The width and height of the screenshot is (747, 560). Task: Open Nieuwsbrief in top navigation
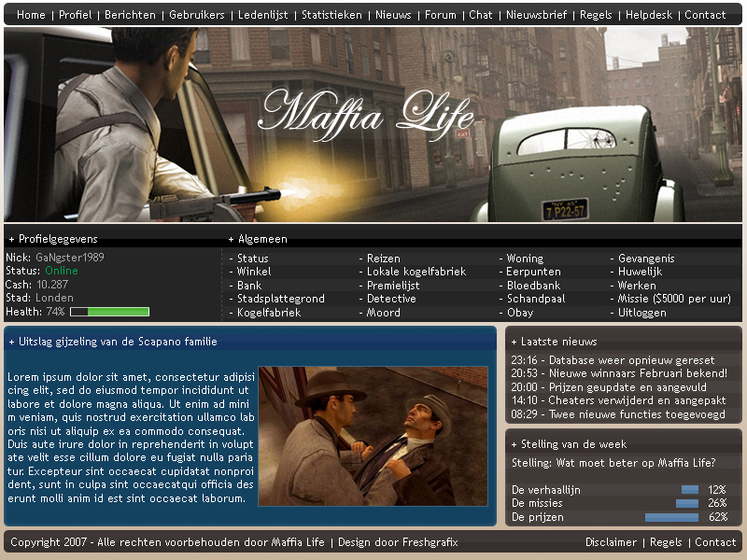(536, 15)
